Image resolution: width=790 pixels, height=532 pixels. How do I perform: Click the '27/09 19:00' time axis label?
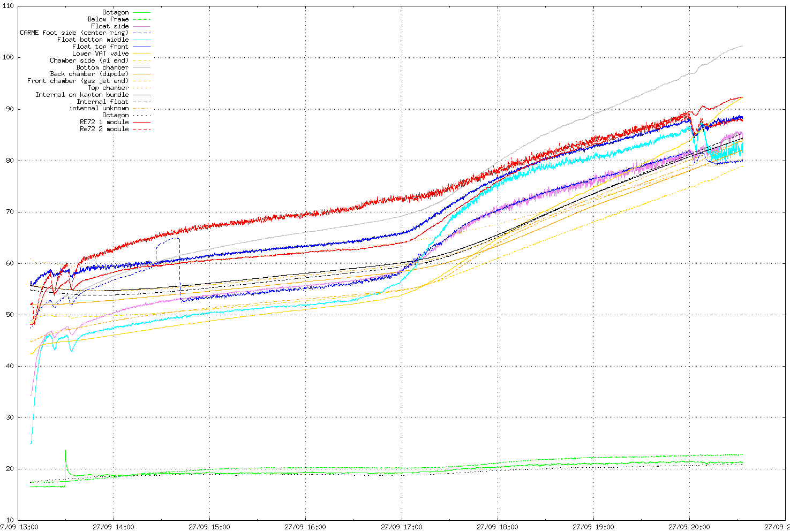[x=593, y=527]
